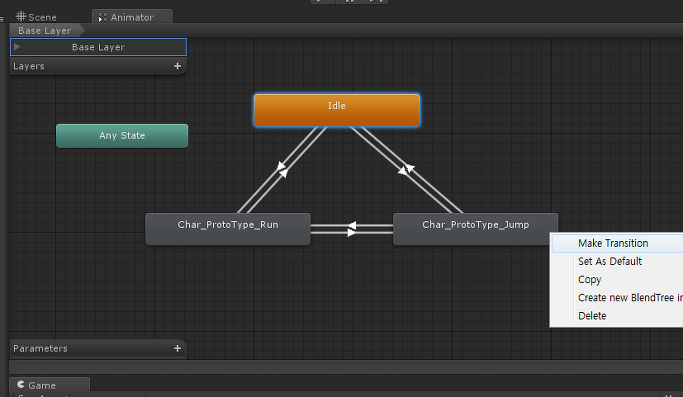Click the Game tab icon
Viewport: 683px width, 397px height.
pyautogui.click(x=20, y=384)
